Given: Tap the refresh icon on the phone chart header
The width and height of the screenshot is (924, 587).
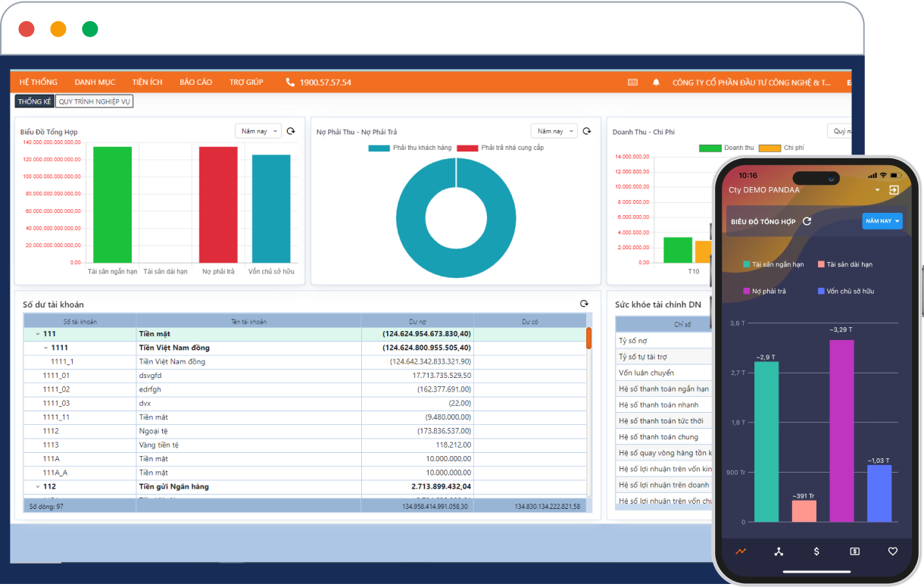Looking at the screenshot, I should (807, 221).
